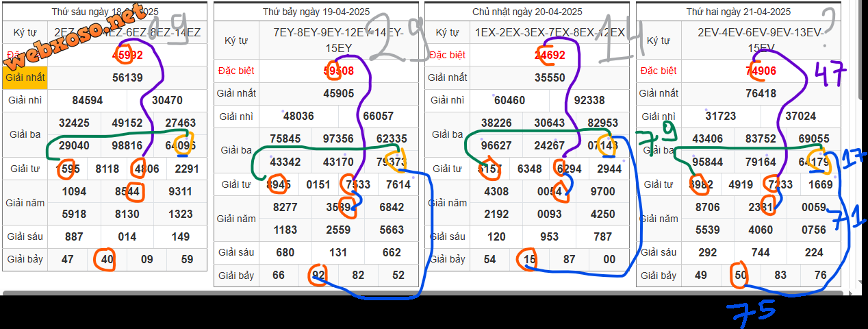The image size is (868, 329).
Task: Select the Thứ bảy ngày 19-04-2025 header
Action: pos(316,12)
